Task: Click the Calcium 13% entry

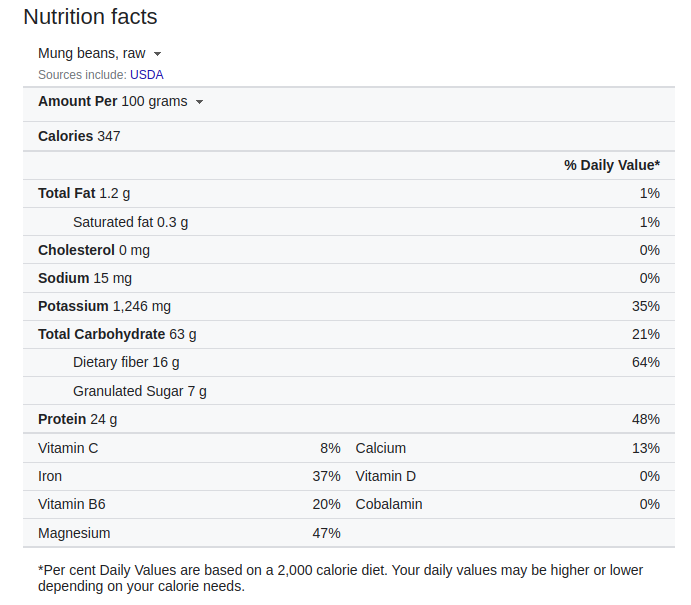Action: click(x=508, y=448)
